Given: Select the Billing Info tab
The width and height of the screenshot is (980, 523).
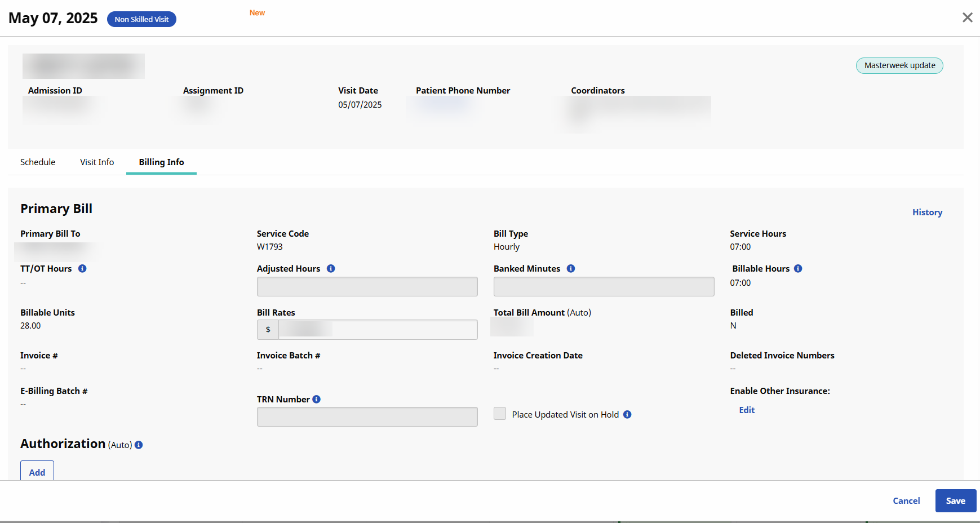Looking at the screenshot, I should [x=161, y=162].
